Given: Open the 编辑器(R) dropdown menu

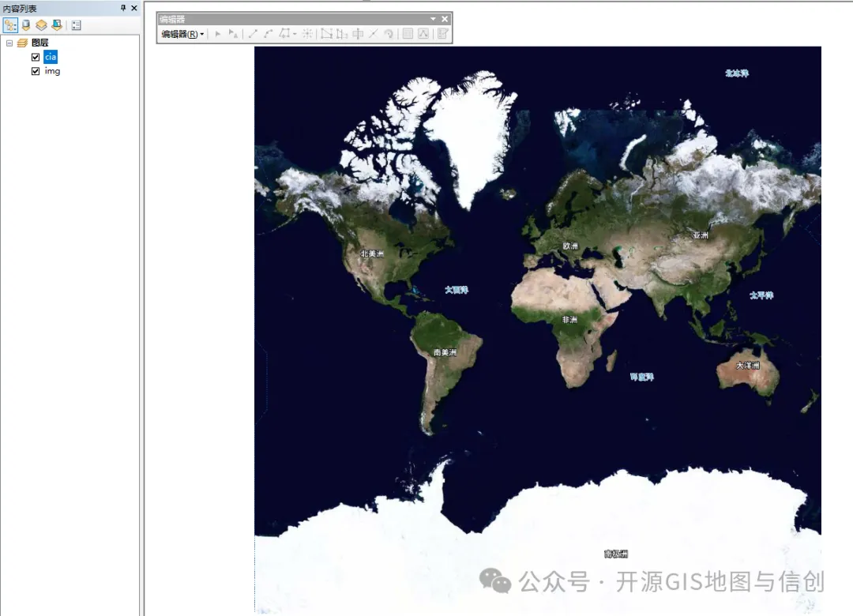Looking at the screenshot, I should point(182,34).
